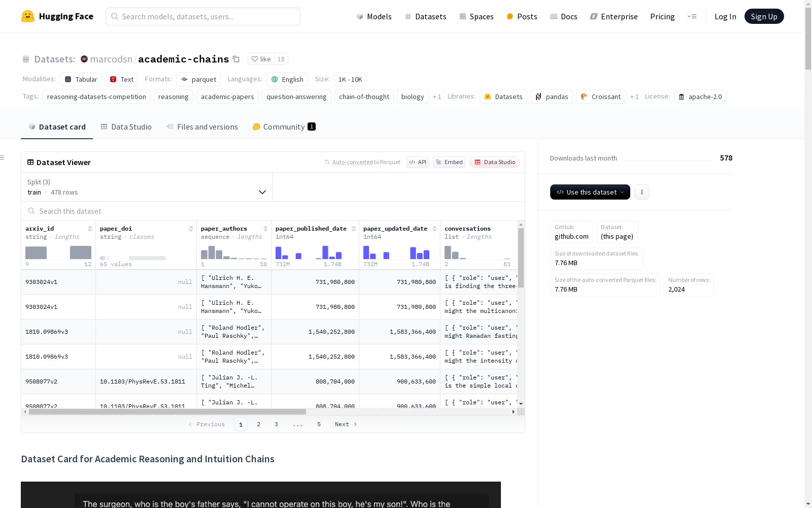Image resolution: width=812 pixels, height=508 pixels.
Task: Select the Text modality tag
Action: 122,79
